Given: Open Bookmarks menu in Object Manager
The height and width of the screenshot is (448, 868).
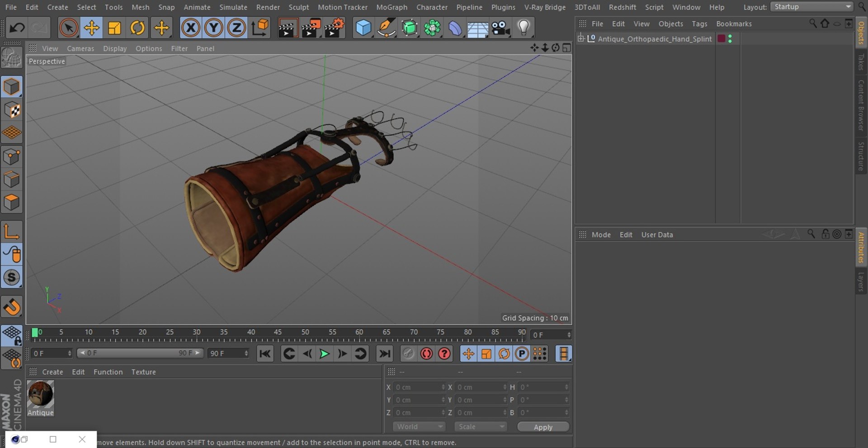Looking at the screenshot, I should click(734, 24).
